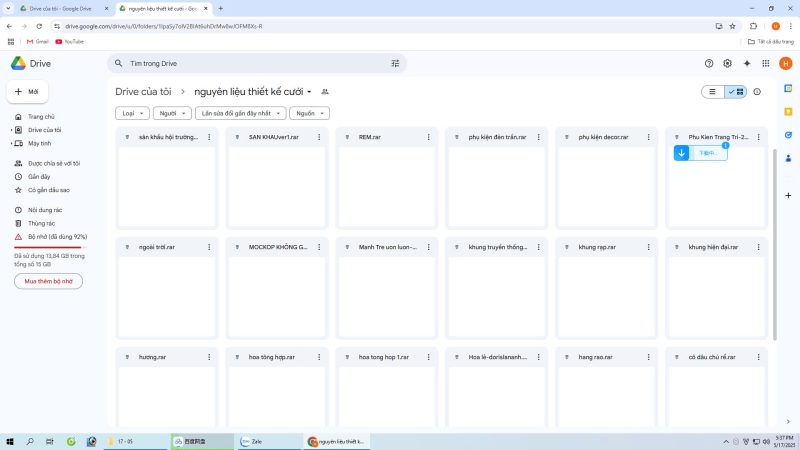800x450 pixels.
Task: Switch to list layout view
Action: coord(713,92)
